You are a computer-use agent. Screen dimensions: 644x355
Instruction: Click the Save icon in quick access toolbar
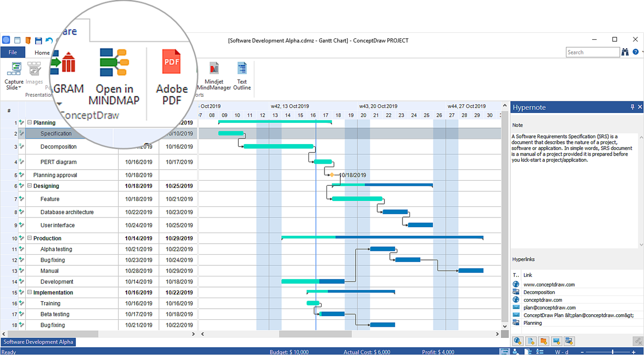(38, 40)
